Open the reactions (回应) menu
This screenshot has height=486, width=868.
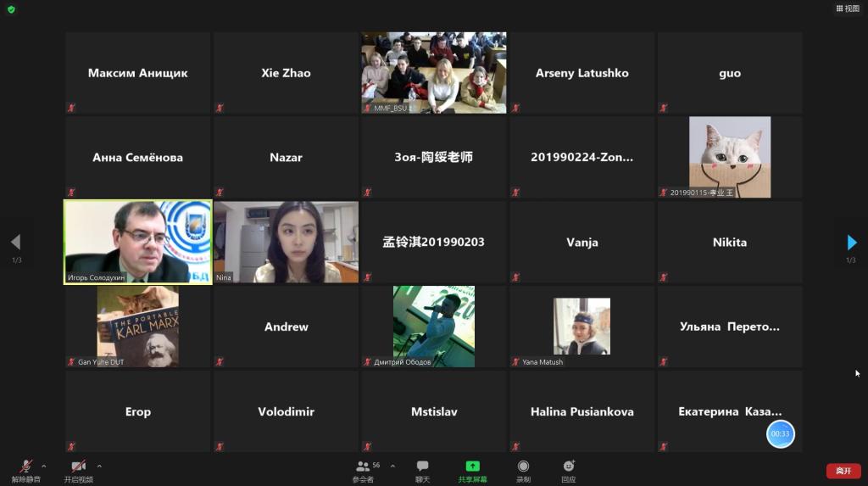(x=569, y=466)
